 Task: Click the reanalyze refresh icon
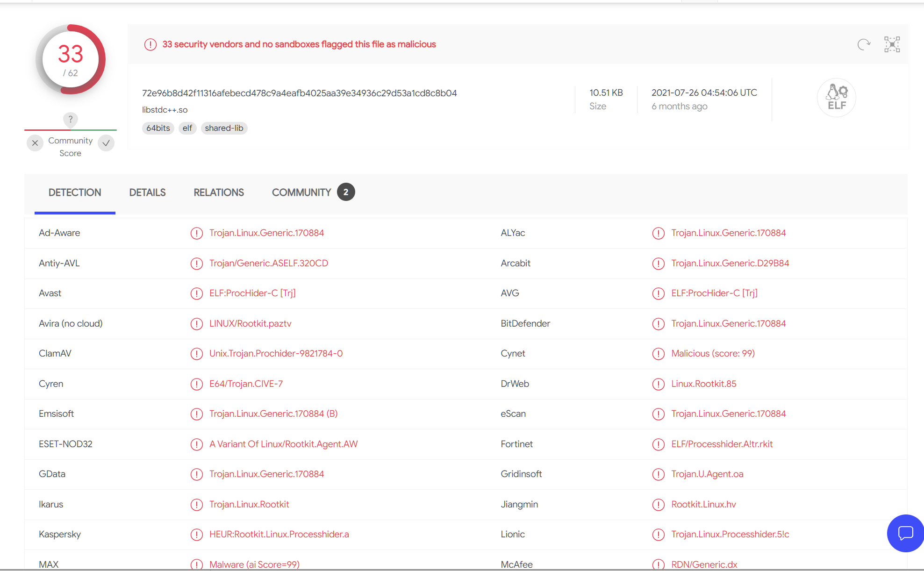click(864, 44)
